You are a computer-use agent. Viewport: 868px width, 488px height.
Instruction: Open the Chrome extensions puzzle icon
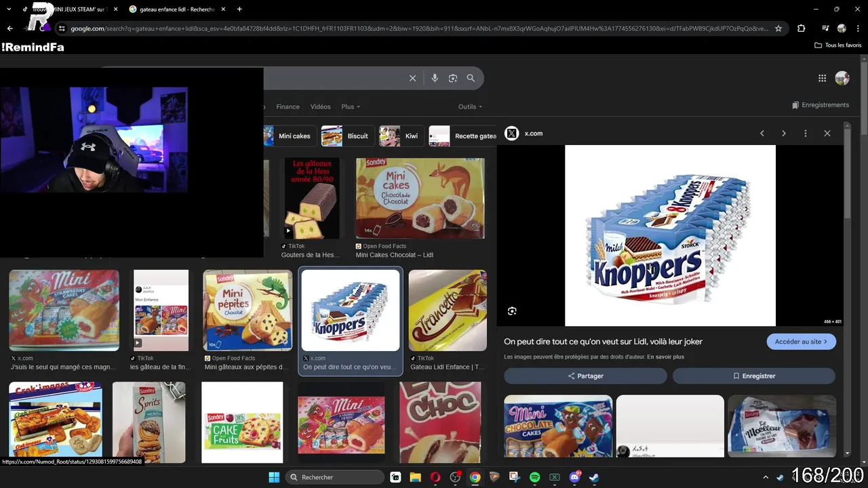[801, 28]
